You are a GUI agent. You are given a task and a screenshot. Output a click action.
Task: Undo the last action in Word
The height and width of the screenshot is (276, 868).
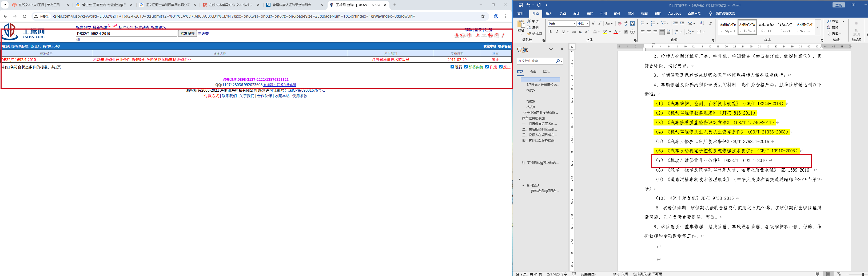(x=528, y=5)
